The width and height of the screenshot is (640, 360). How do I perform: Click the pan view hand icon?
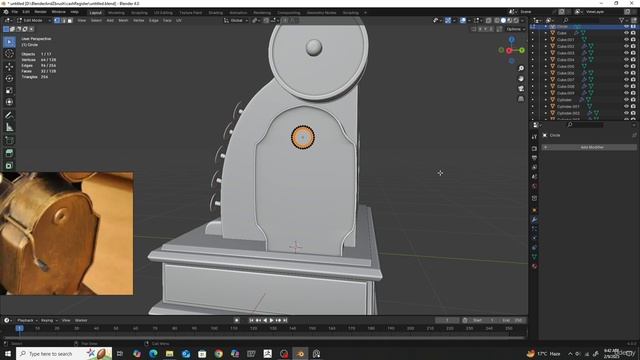point(521,78)
